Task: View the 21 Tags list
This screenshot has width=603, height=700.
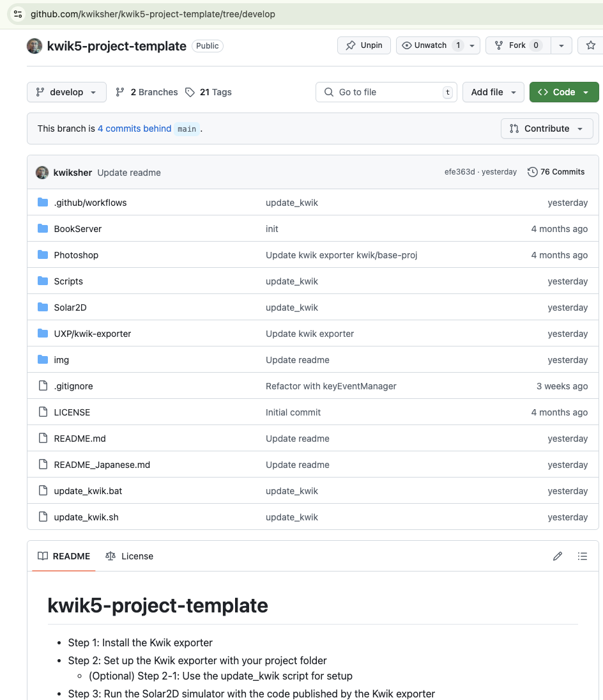Action: (209, 92)
